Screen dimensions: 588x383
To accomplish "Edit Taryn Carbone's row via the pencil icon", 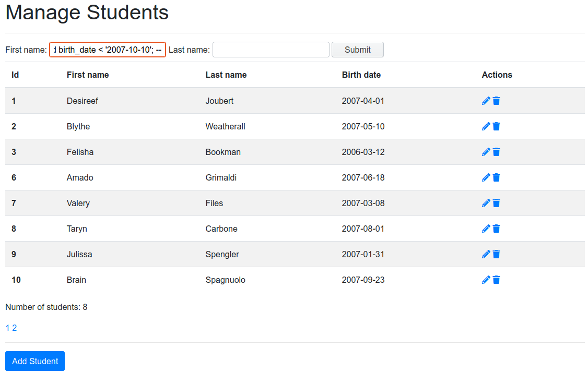I will (486, 229).
